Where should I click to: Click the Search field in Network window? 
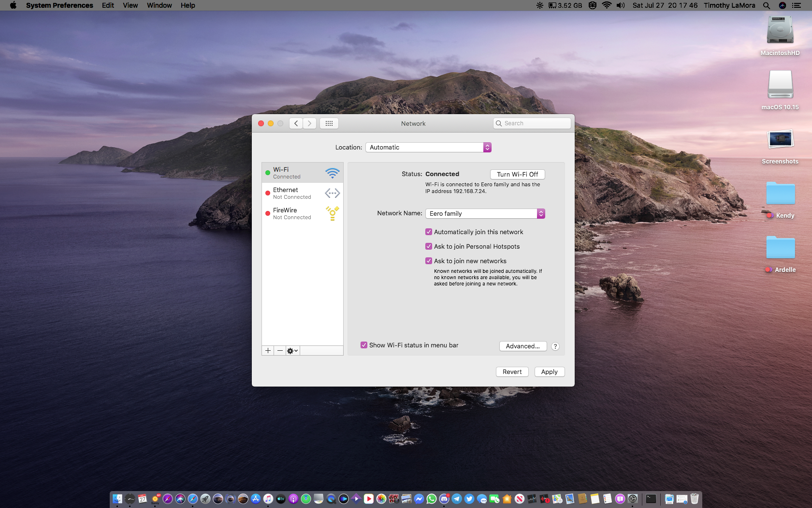click(x=532, y=123)
